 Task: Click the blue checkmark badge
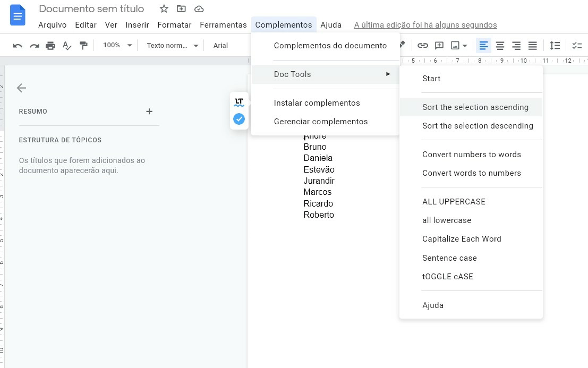(239, 119)
